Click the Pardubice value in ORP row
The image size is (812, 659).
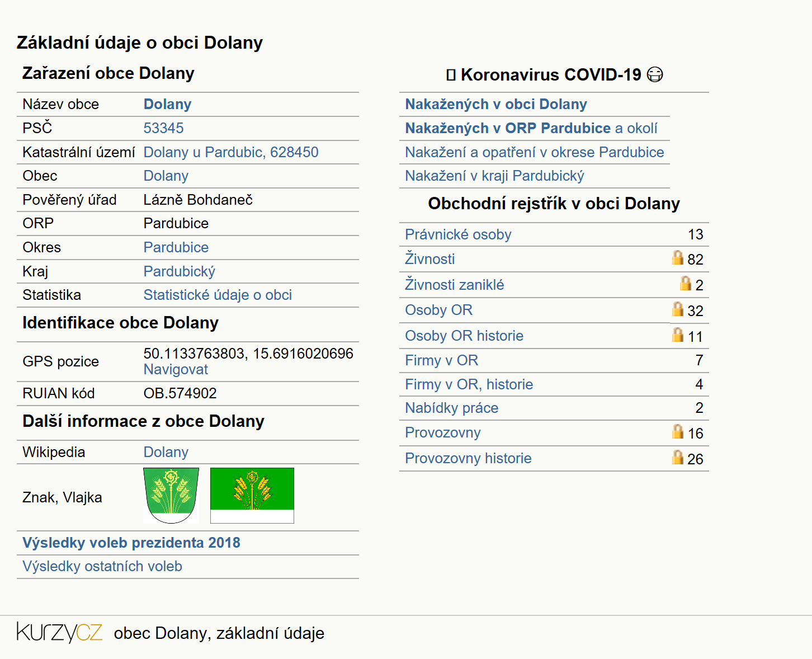click(176, 223)
